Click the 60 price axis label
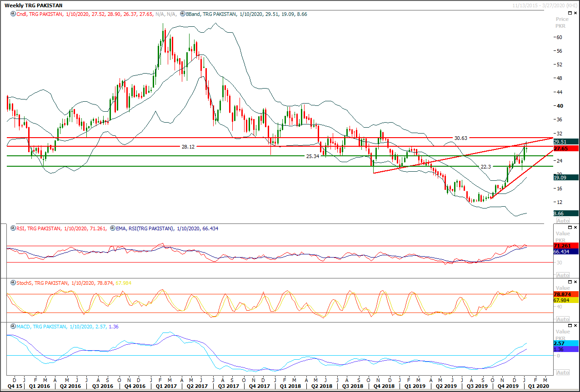 [560, 37]
